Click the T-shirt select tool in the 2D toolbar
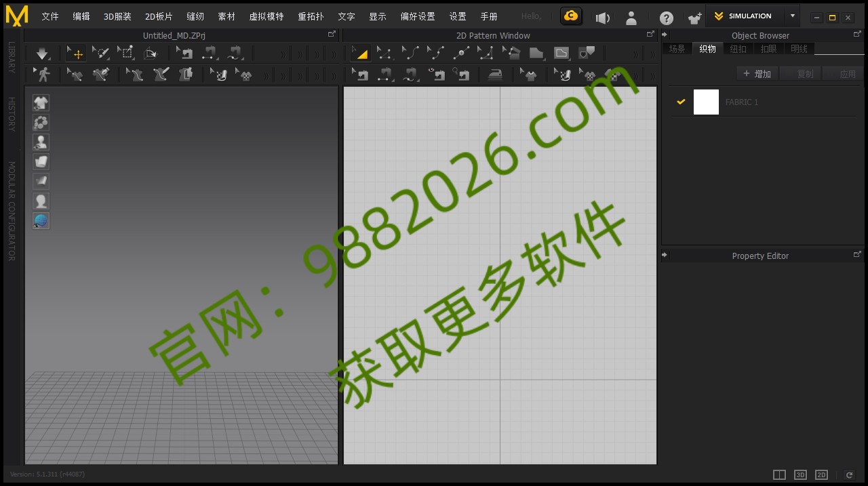This screenshot has width=868, height=486. [x=528, y=75]
